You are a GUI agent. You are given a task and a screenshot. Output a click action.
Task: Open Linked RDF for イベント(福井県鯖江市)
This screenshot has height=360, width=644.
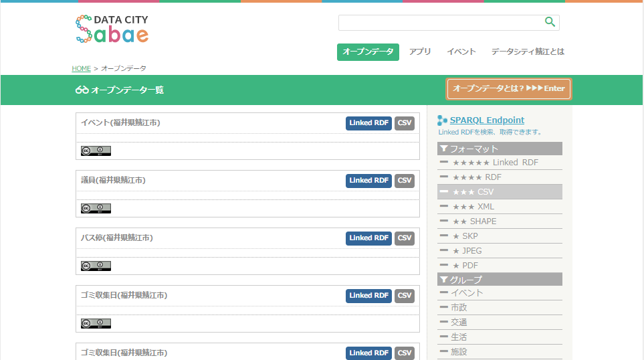tap(369, 123)
